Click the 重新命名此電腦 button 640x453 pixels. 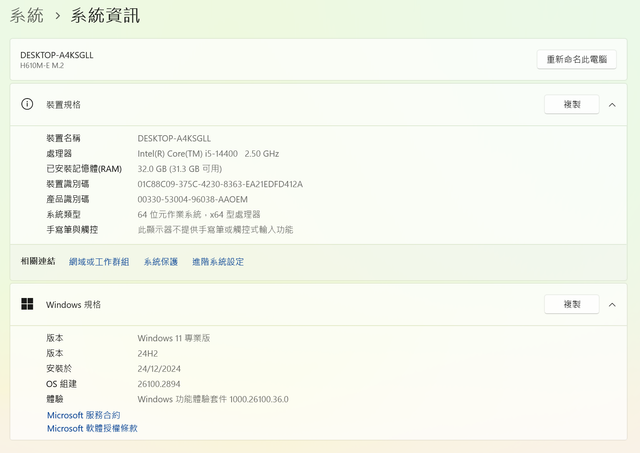point(576,60)
